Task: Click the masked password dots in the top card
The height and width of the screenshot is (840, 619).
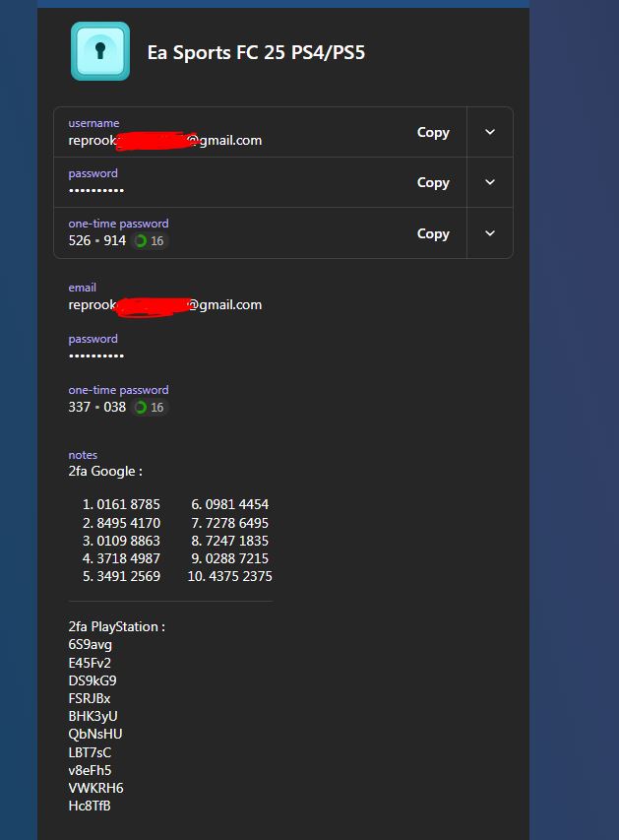Action: coord(96,190)
